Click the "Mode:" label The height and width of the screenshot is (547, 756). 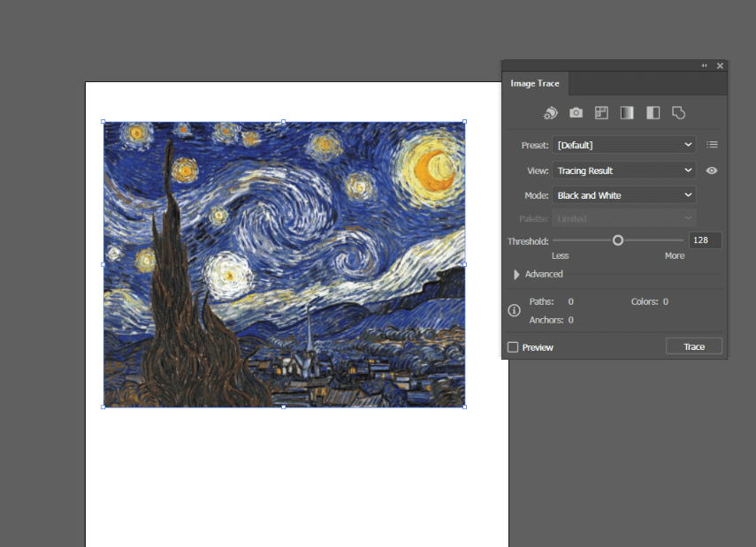(537, 195)
